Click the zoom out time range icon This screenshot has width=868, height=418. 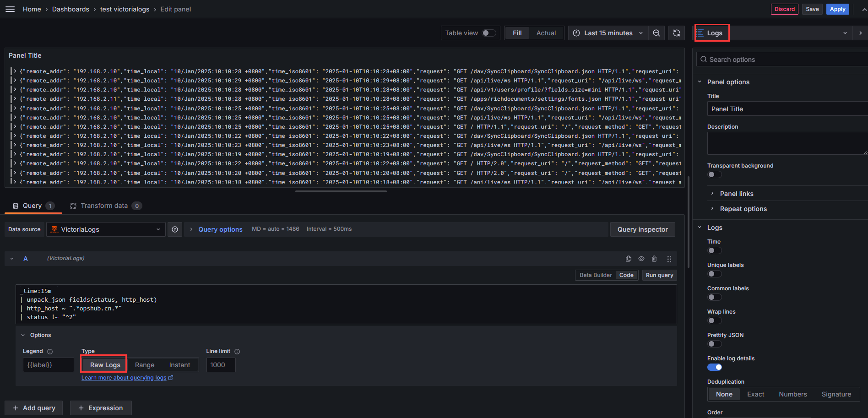(656, 33)
